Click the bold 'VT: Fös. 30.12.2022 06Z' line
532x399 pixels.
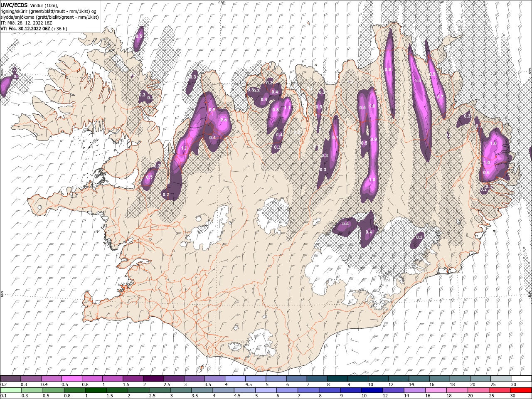25,29
